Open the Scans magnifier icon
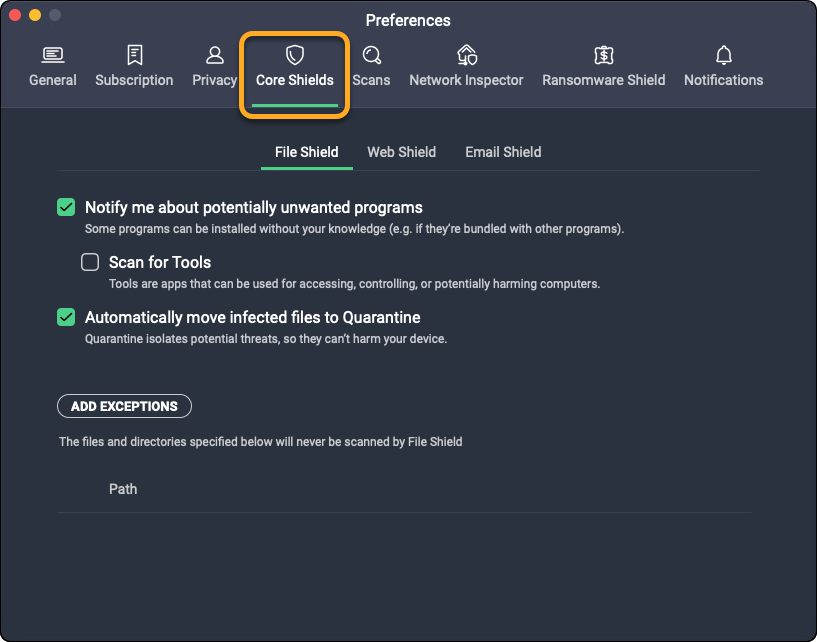This screenshot has height=642, width=817. (371, 54)
